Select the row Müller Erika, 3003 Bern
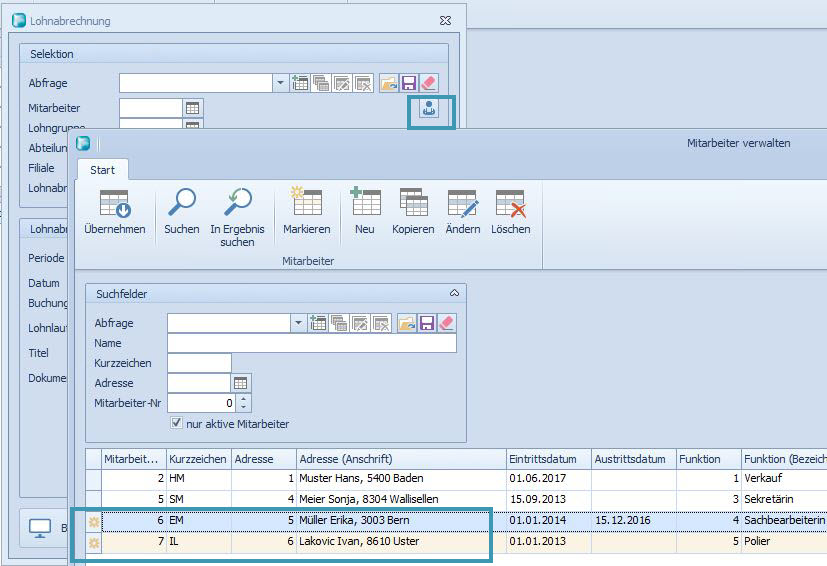This screenshot has height=566, width=827. pos(400,521)
